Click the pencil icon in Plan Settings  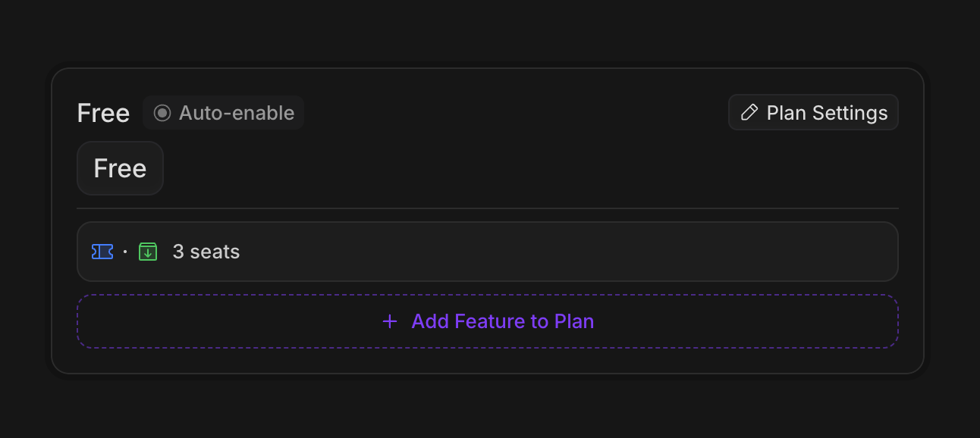tap(749, 113)
